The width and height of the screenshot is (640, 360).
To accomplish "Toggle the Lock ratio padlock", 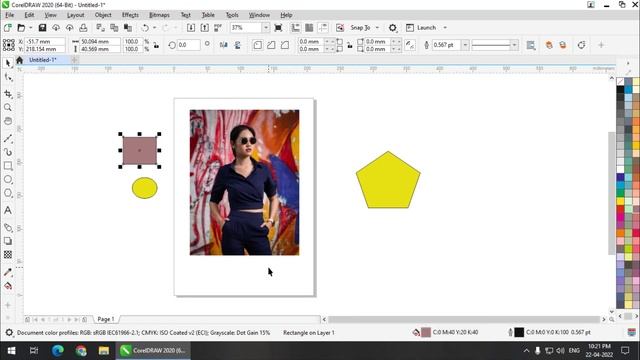I will point(156,45).
